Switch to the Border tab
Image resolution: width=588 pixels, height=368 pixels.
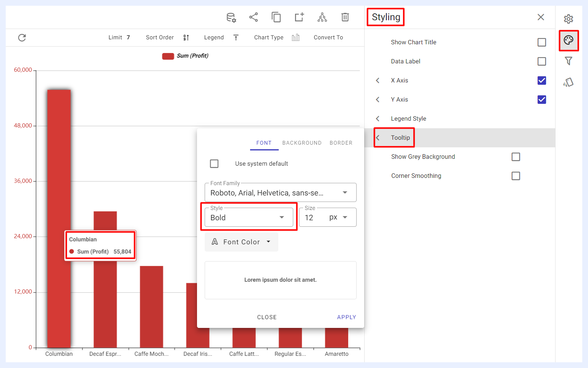tap(341, 143)
